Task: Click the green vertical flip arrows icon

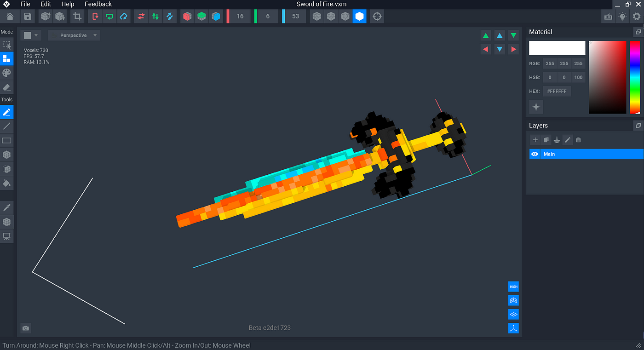Action: point(155,17)
